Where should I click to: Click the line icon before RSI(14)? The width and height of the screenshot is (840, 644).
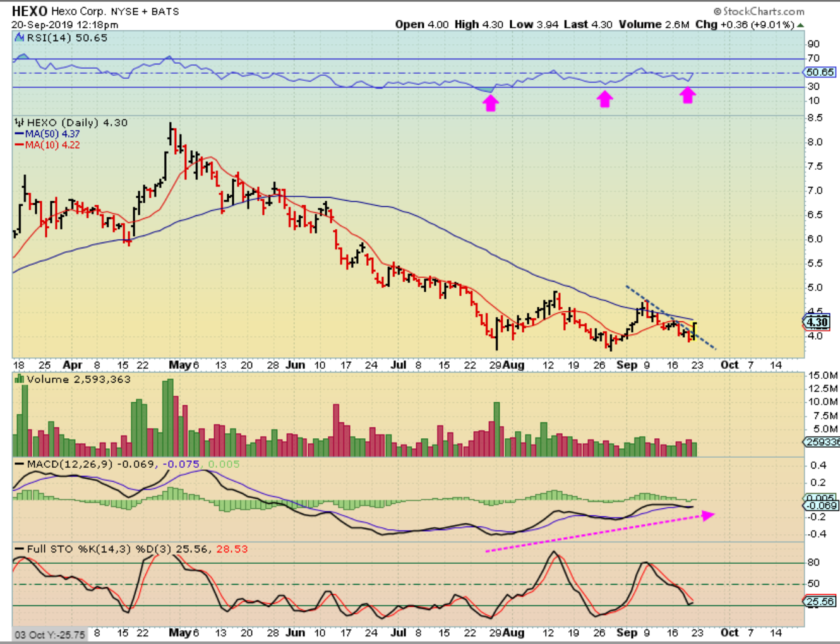(x=20, y=39)
